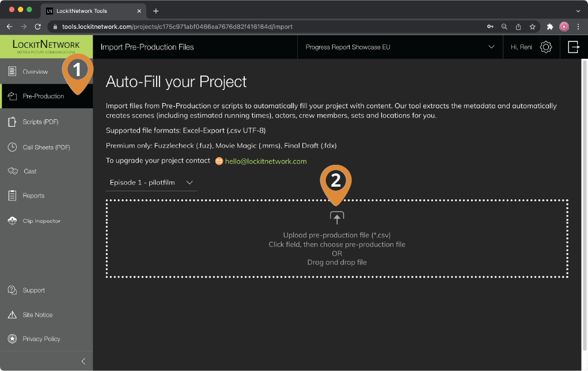Open the Cast section
The height and width of the screenshot is (371, 588).
(x=30, y=172)
